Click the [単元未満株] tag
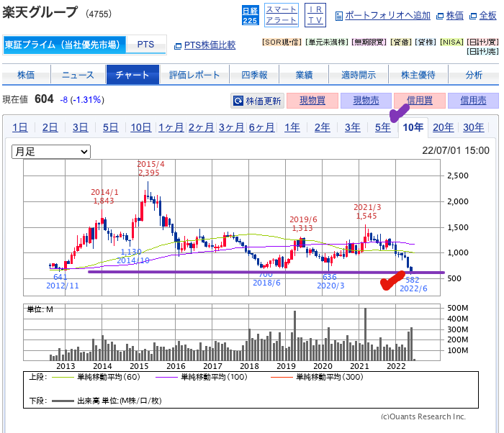504x433 pixels. (x=327, y=42)
